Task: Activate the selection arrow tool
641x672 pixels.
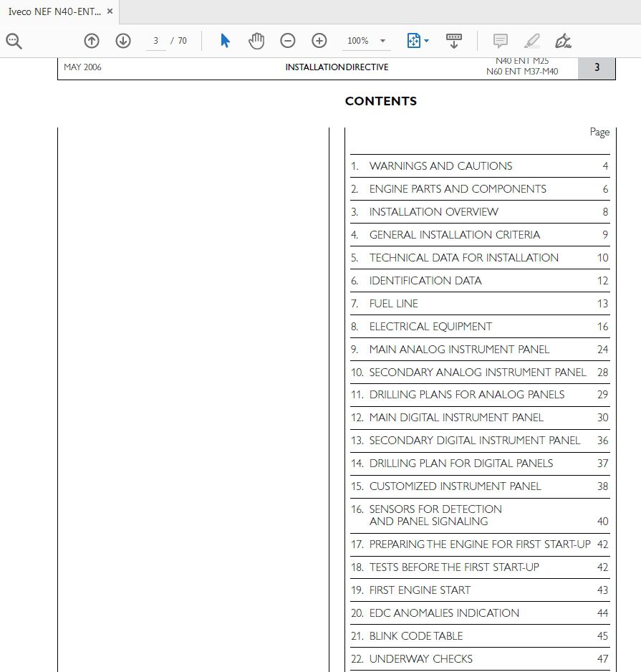Action: pos(224,41)
